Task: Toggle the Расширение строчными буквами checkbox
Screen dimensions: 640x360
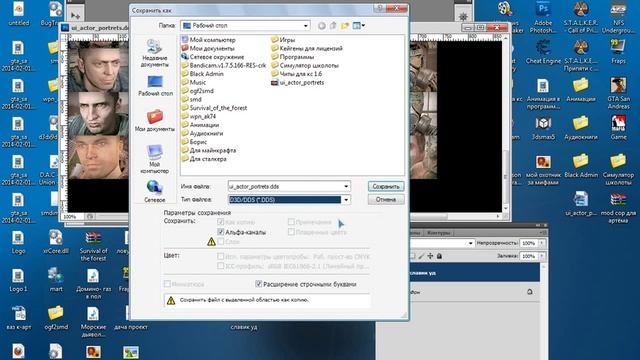Action: click(x=258, y=284)
